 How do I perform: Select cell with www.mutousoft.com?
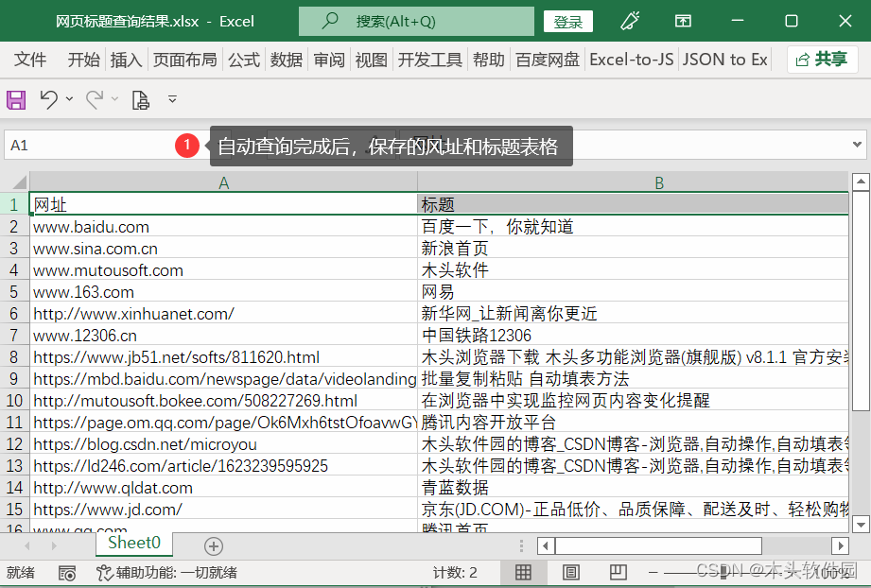(223, 270)
